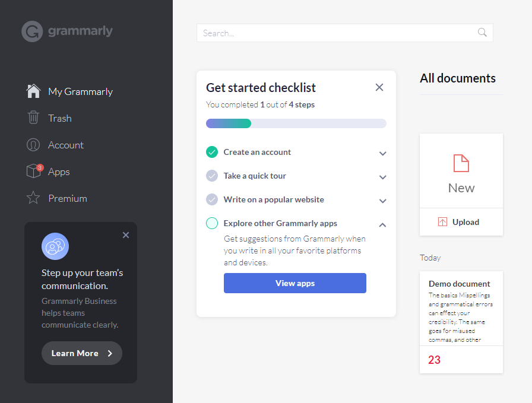Dismiss the Grammarly Business promo card

coord(126,235)
